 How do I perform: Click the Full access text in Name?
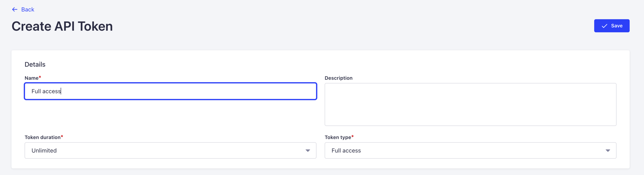point(46,91)
